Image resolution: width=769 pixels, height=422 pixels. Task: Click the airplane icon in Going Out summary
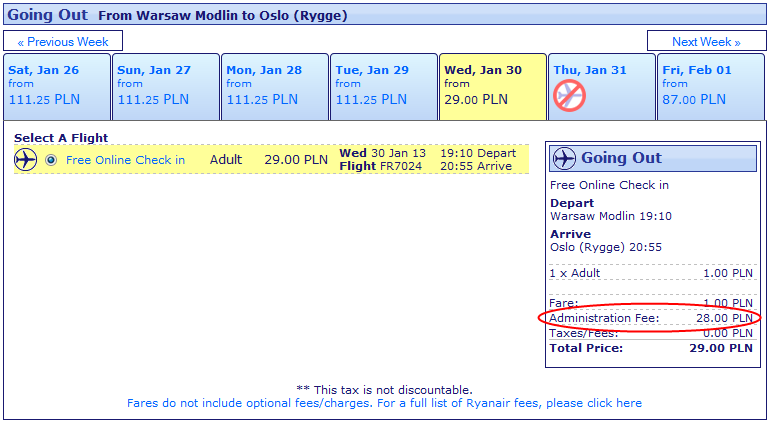(564, 159)
